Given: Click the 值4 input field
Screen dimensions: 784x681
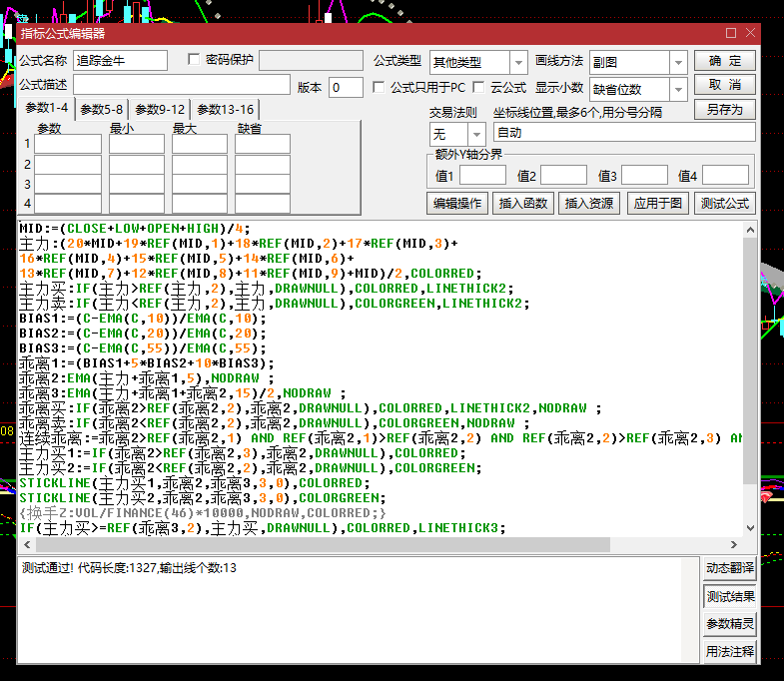Looking at the screenshot, I should (725, 176).
